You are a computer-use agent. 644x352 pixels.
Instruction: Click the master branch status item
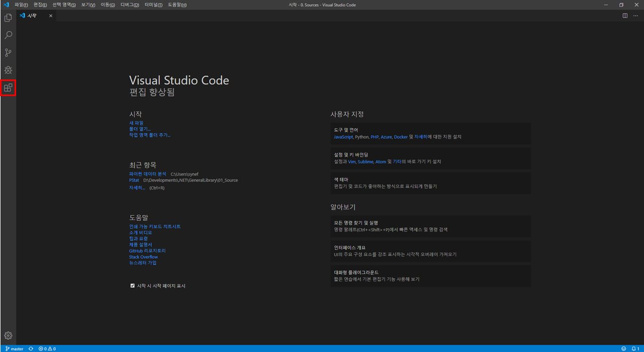tap(14, 348)
